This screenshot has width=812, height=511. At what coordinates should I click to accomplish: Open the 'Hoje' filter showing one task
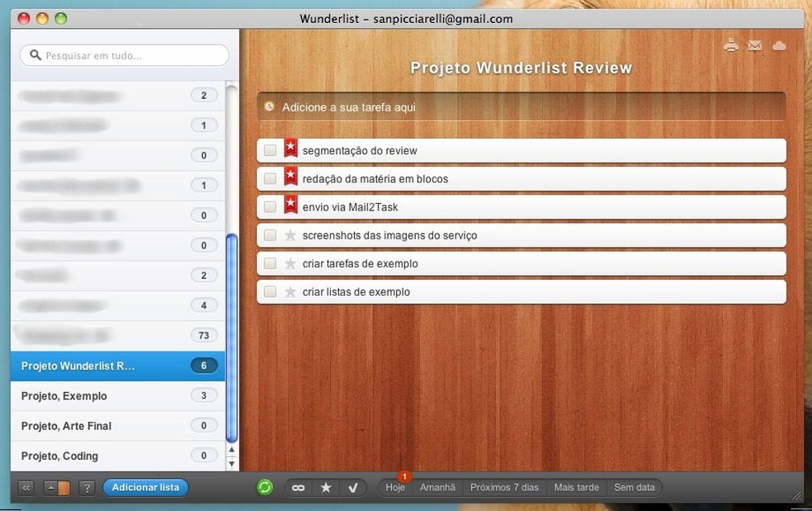(394, 487)
